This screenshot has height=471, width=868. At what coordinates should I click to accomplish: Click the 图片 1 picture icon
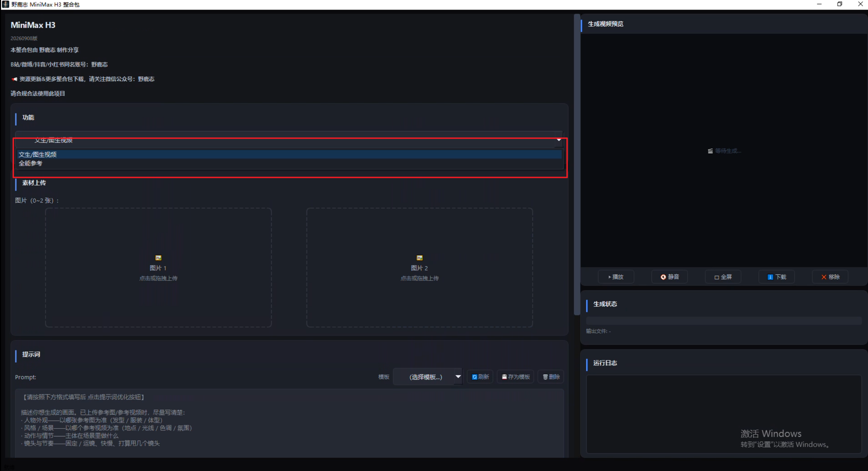point(158,258)
